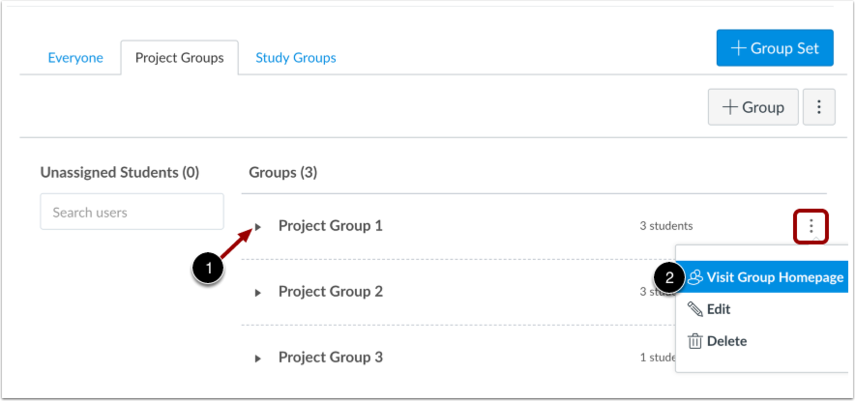
Task: Add a new Group Set
Action: [774, 48]
